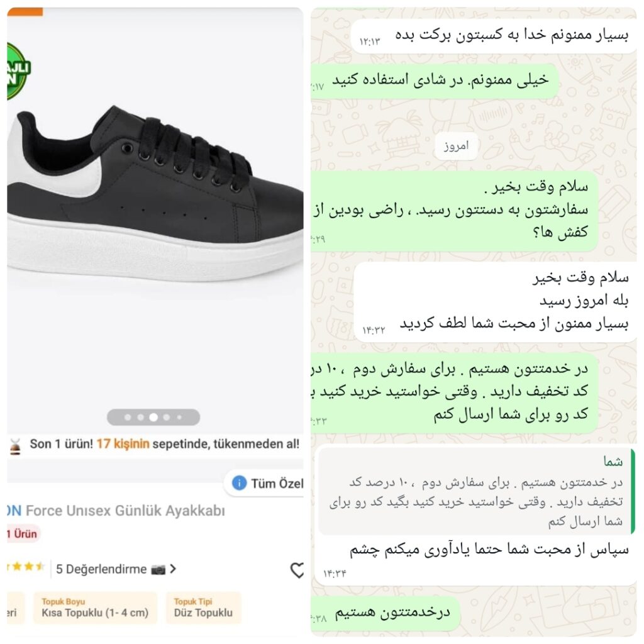Select the first carousel dot
This screenshot has width=644, height=644.
coord(128,418)
